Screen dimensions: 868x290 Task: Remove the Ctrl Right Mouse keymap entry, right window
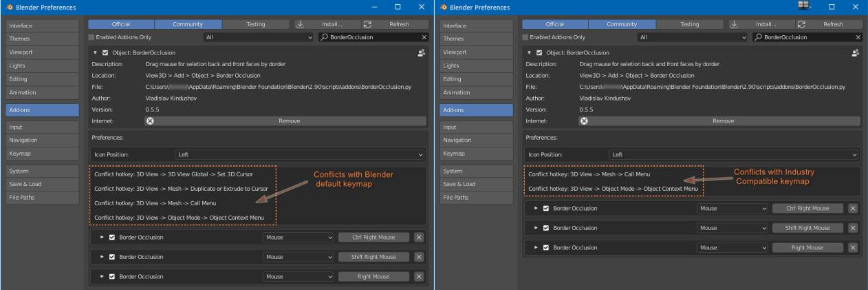[x=853, y=208]
